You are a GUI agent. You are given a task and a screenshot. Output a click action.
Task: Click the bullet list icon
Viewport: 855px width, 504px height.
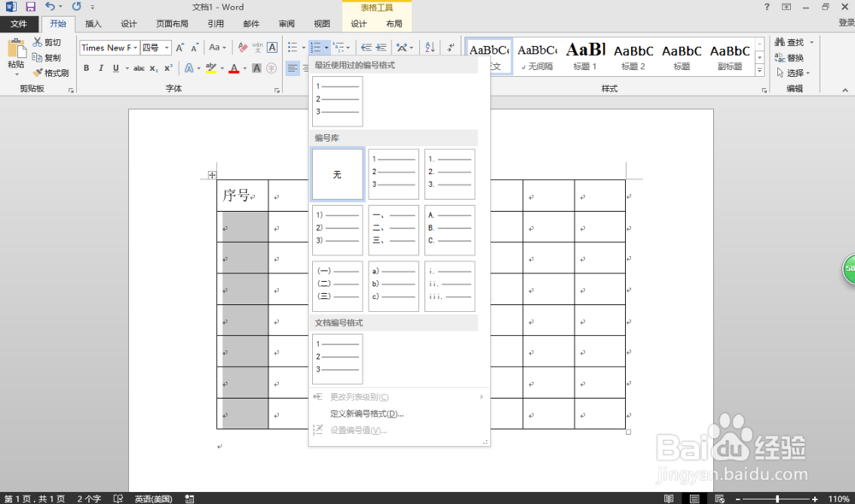(x=293, y=47)
